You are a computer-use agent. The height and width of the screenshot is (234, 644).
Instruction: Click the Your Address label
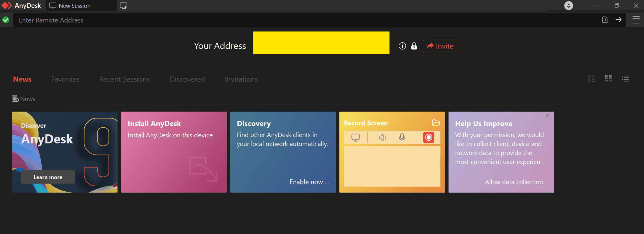pyautogui.click(x=220, y=46)
